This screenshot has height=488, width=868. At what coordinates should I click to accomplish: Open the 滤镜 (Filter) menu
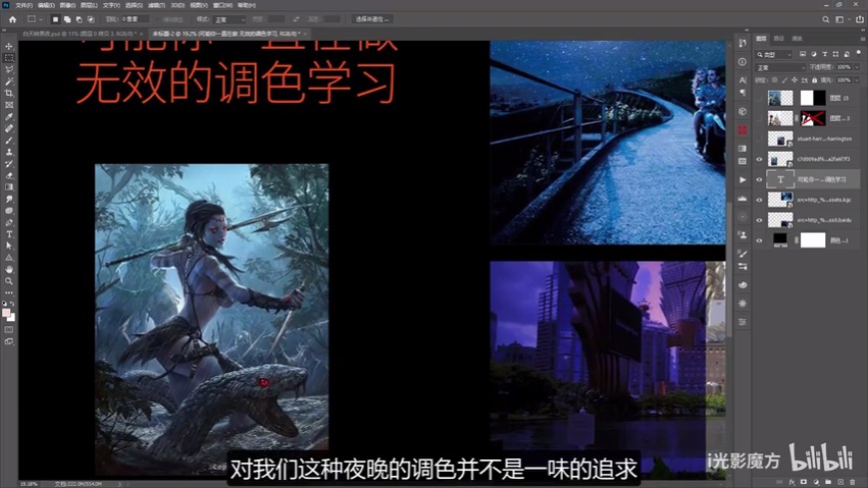click(x=156, y=5)
